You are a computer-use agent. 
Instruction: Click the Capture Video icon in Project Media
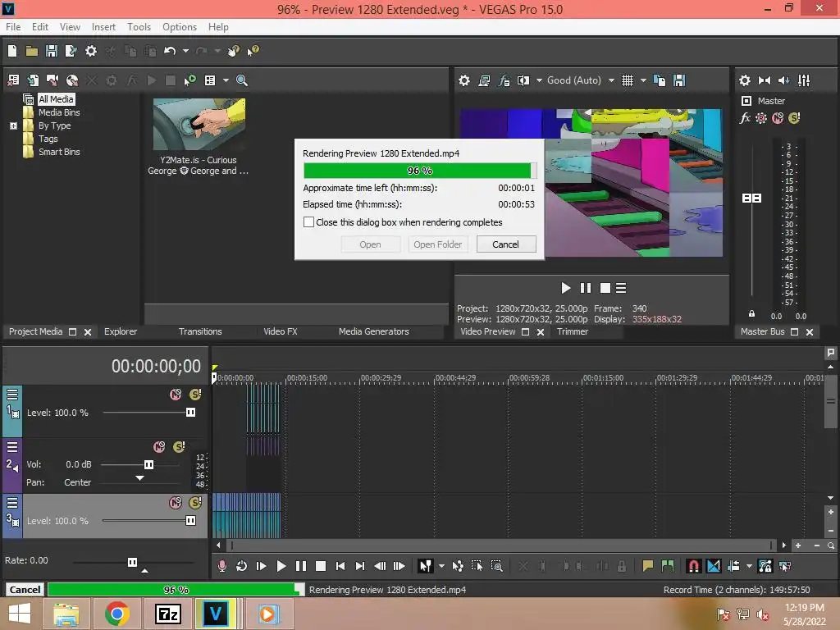coord(52,80)
